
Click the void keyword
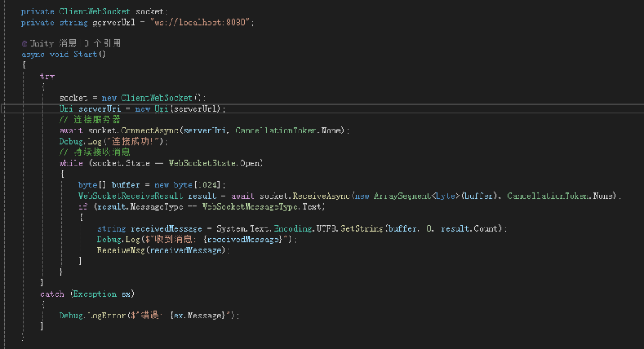click(x=59, y=55)
